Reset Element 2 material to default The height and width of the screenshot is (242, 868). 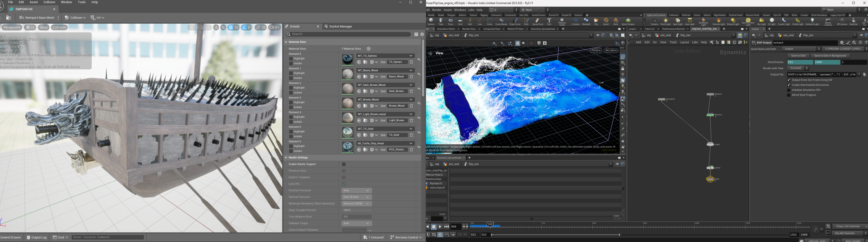[419, 89]
